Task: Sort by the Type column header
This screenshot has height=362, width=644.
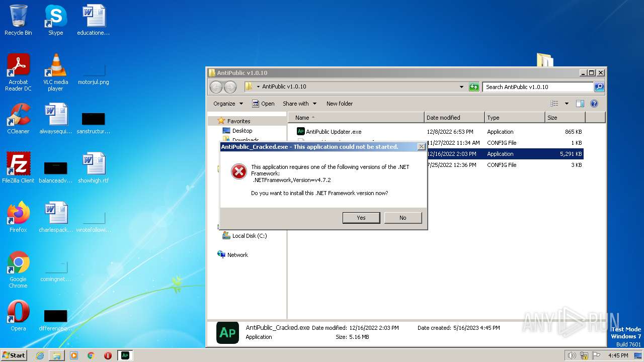Action: pyautogui.click(x=515, y=118)
